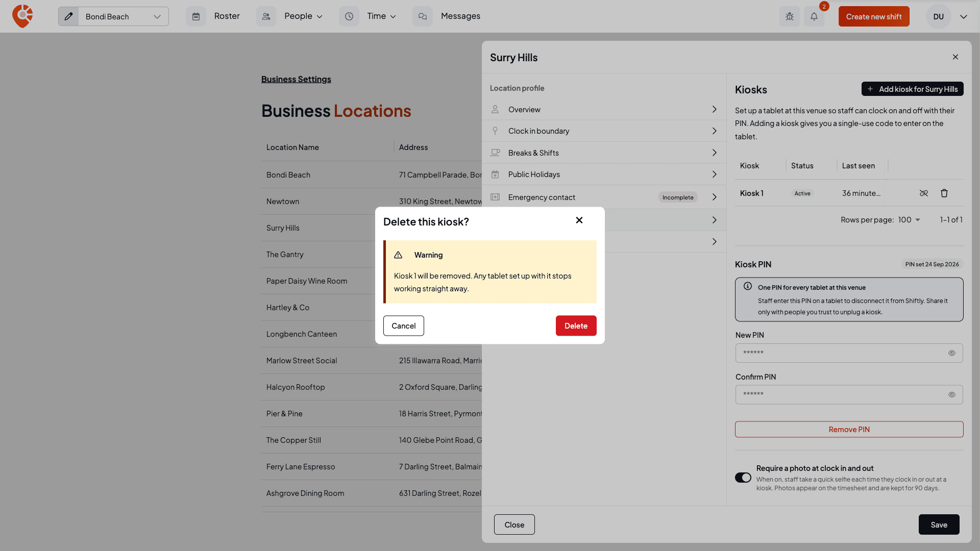Image resolution: width=980 pixels, height=551 pixels.
Task: Expand the People menu
Action: [x=304, y=16]
